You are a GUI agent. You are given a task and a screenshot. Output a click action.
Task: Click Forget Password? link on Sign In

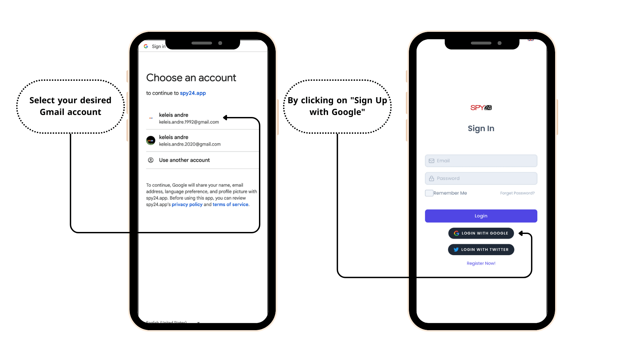[518, 193]
